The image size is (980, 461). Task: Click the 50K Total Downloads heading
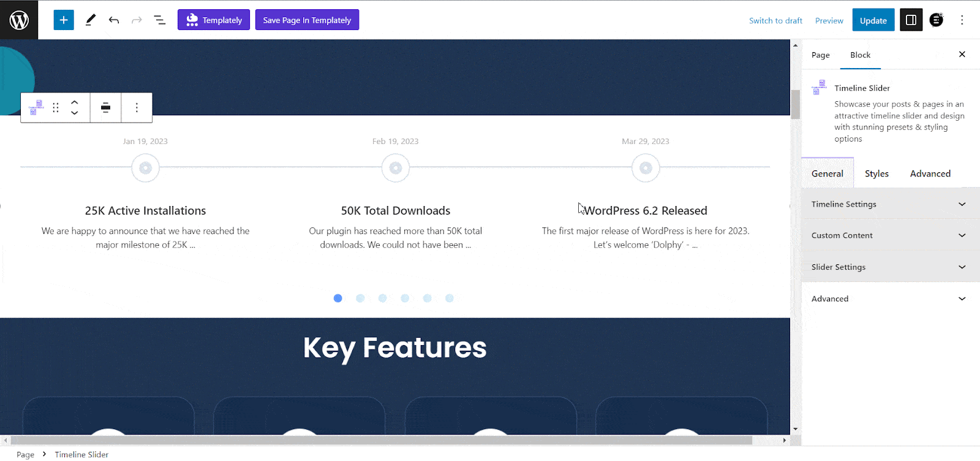click(396, 210)
